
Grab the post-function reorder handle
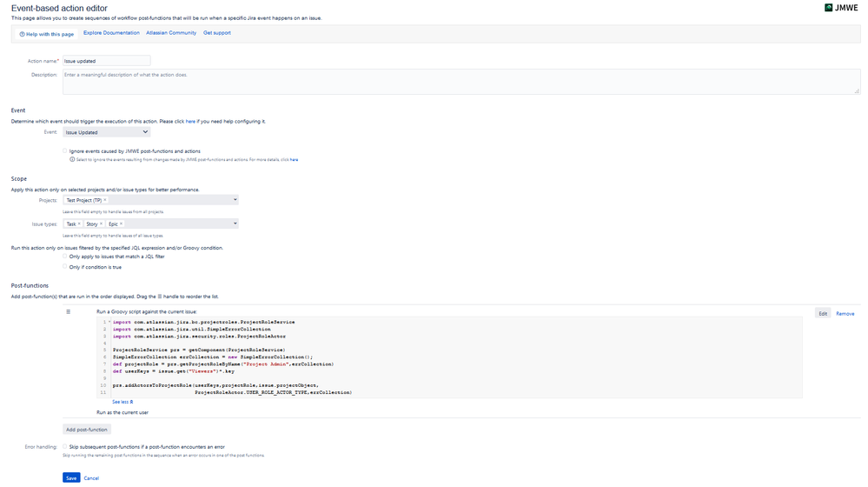[68, 312]
